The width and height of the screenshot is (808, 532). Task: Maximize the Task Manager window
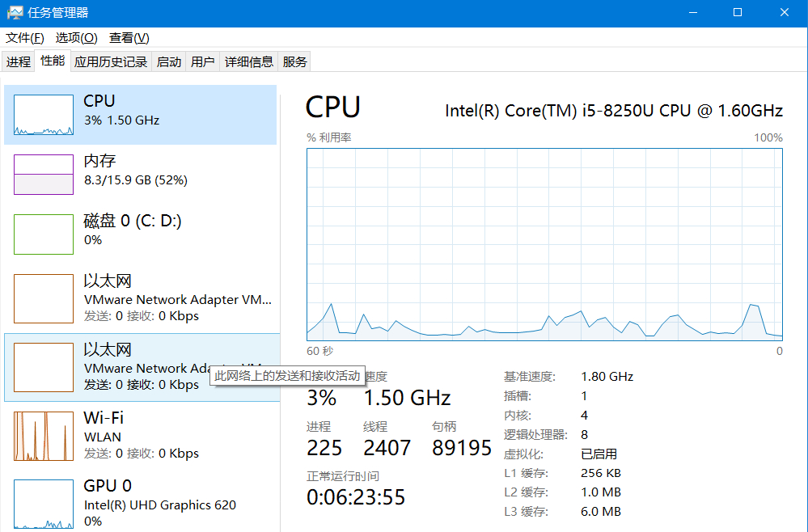click(738, 13)
